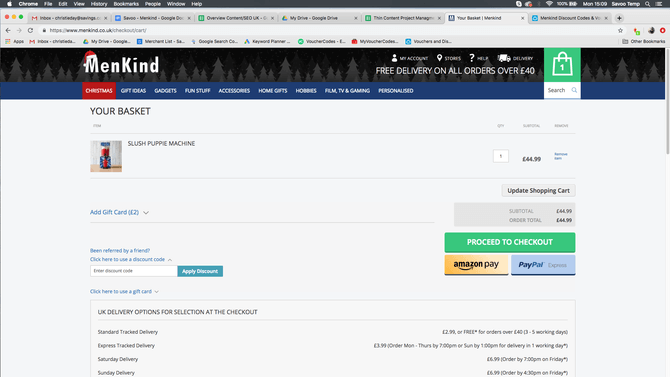Open MyVoucherCodes bookmark
This screenshot has width=670, height=377.
[x=375, y=41]
